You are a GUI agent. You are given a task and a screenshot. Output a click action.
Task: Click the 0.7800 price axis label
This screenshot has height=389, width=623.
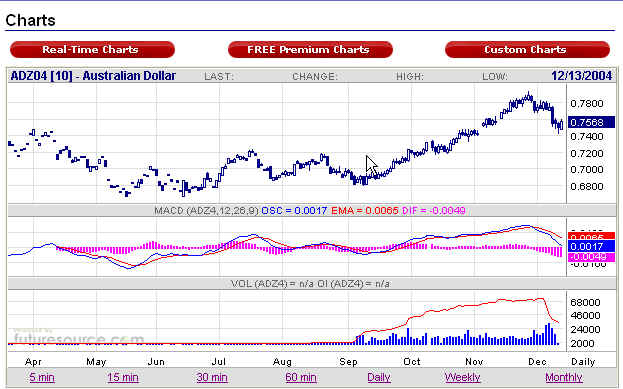coord(587,104)
